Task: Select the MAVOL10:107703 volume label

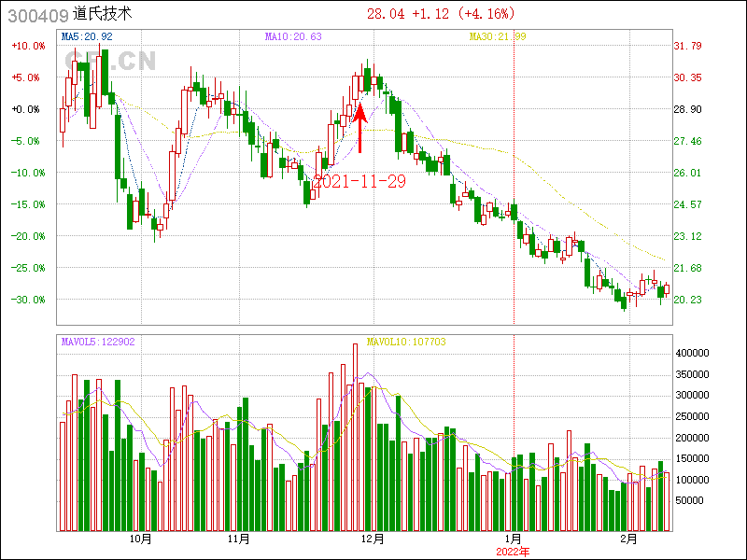Action: [406, 342]
